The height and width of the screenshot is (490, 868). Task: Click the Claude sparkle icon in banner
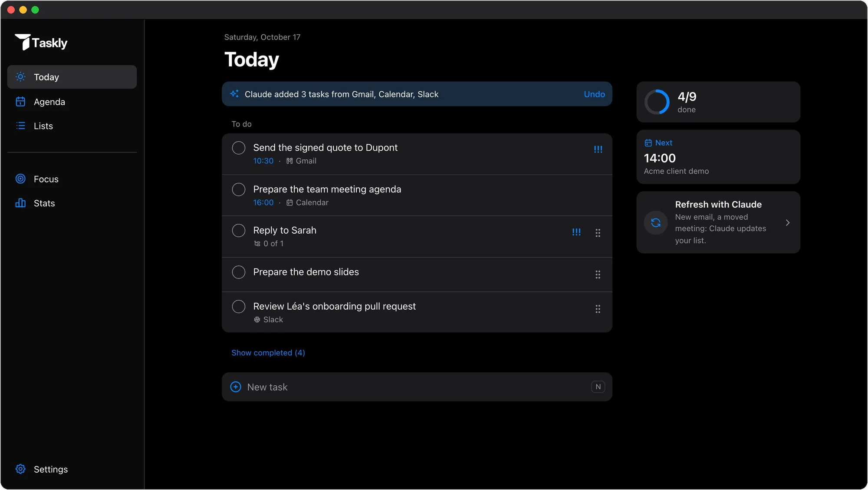tap(235, 94)
